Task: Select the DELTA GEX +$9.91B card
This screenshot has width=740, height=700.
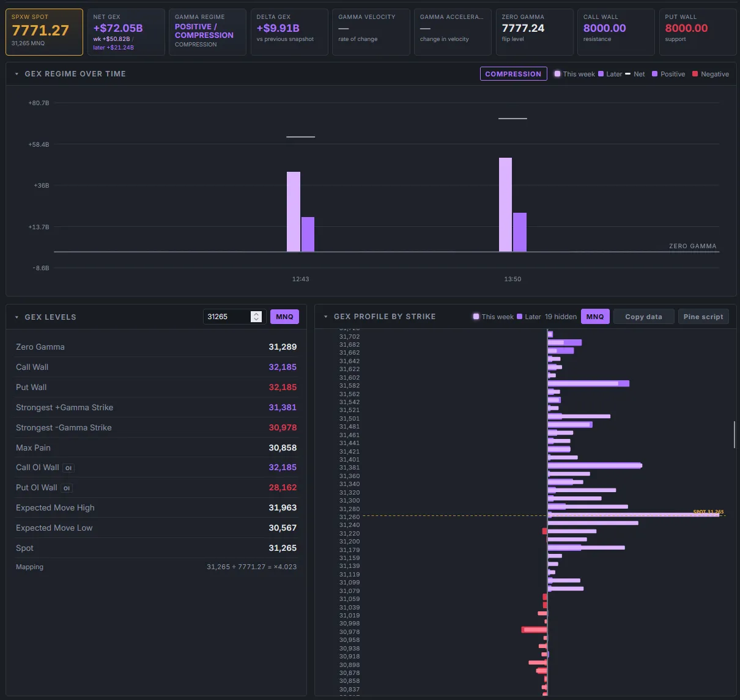Action: tap(289, 32)
